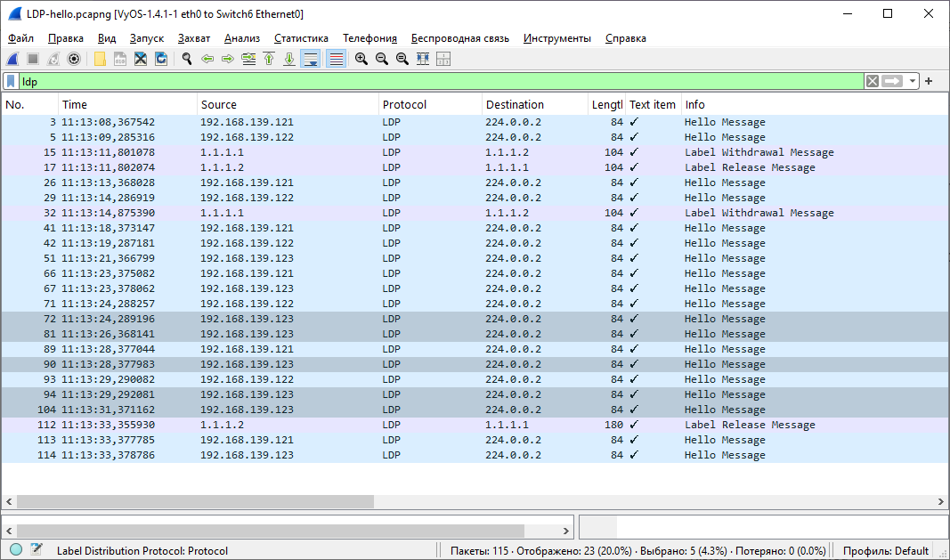The width and height of the screenshot is (950, 560).
Task: Add a filter button using the plus sign
Action: coord(929,81)
